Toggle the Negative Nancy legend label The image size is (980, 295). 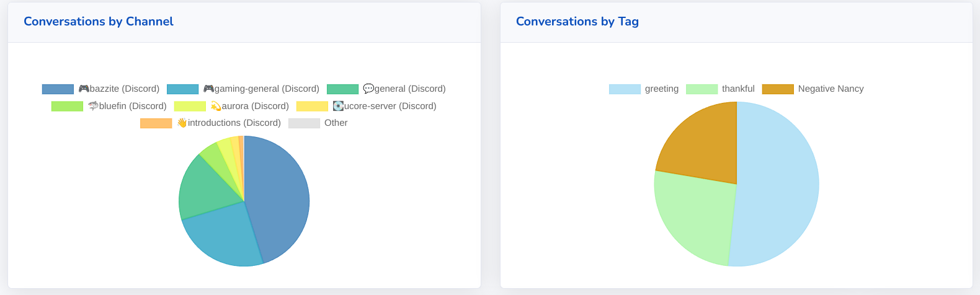click(x=831, y=89)
